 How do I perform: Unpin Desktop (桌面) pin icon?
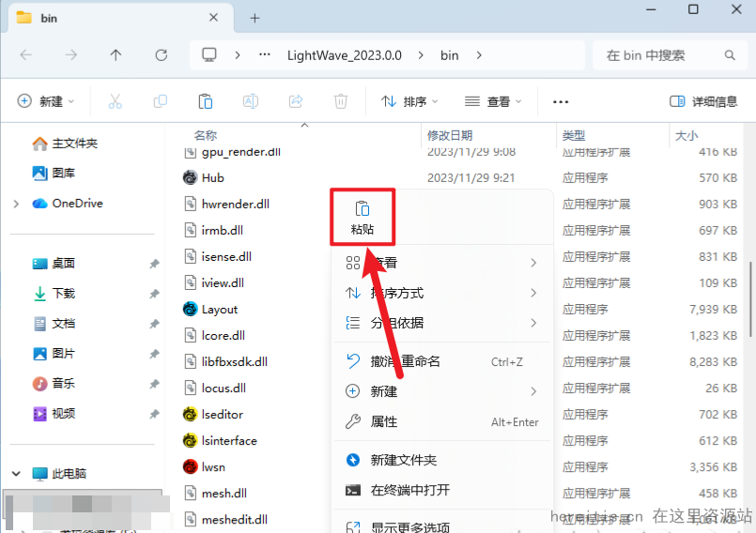pos(154,264)
